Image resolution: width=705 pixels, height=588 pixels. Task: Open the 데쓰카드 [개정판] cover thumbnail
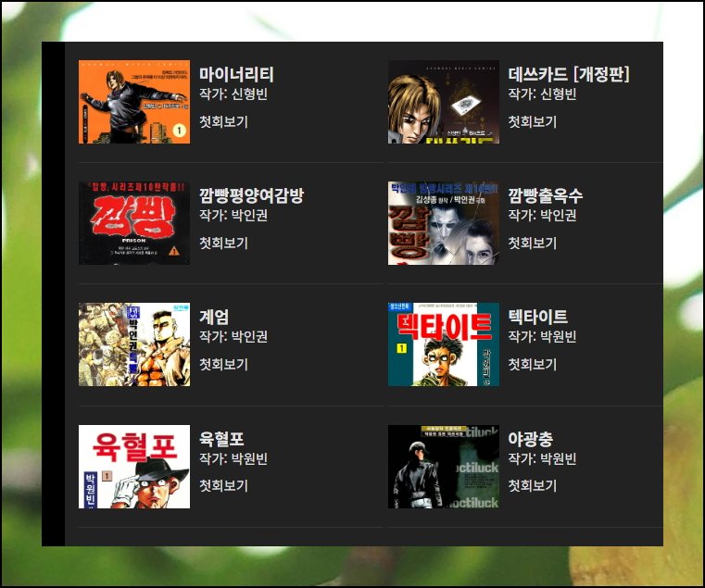pos(444,102)
